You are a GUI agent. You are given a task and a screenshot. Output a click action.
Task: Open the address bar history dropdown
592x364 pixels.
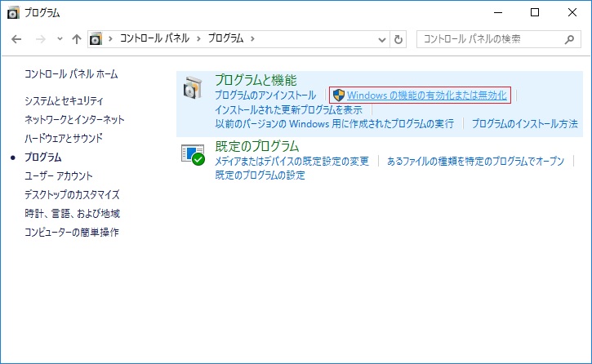pos(382,40)
